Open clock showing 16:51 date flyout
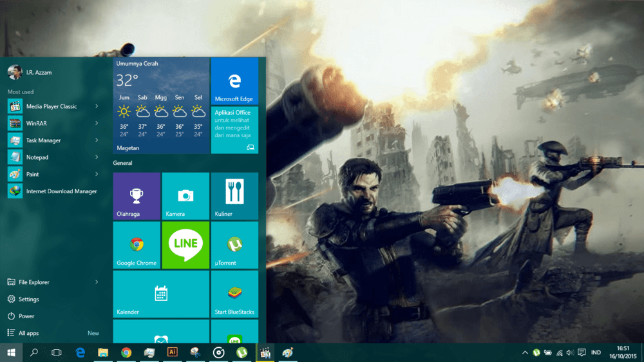The image size is (644, 362). pyautogui.click(x=623, y=352)
